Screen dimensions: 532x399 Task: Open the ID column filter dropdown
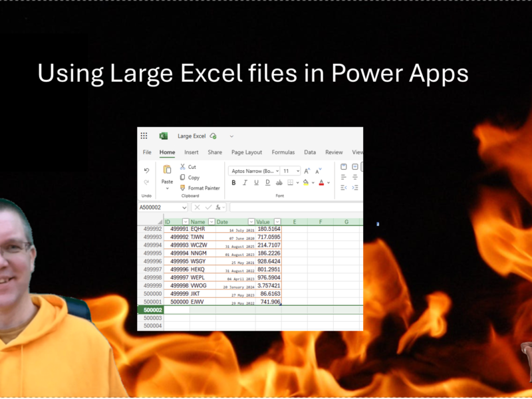point(186,222)
